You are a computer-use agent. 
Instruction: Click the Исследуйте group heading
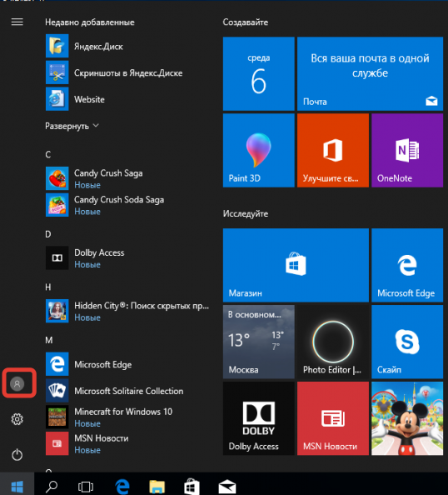tap(246, 213)
